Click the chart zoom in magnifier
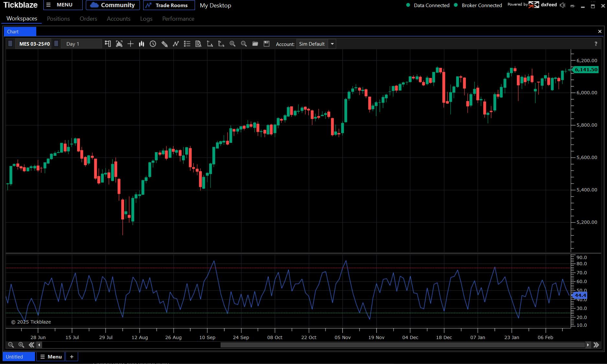 232,44
